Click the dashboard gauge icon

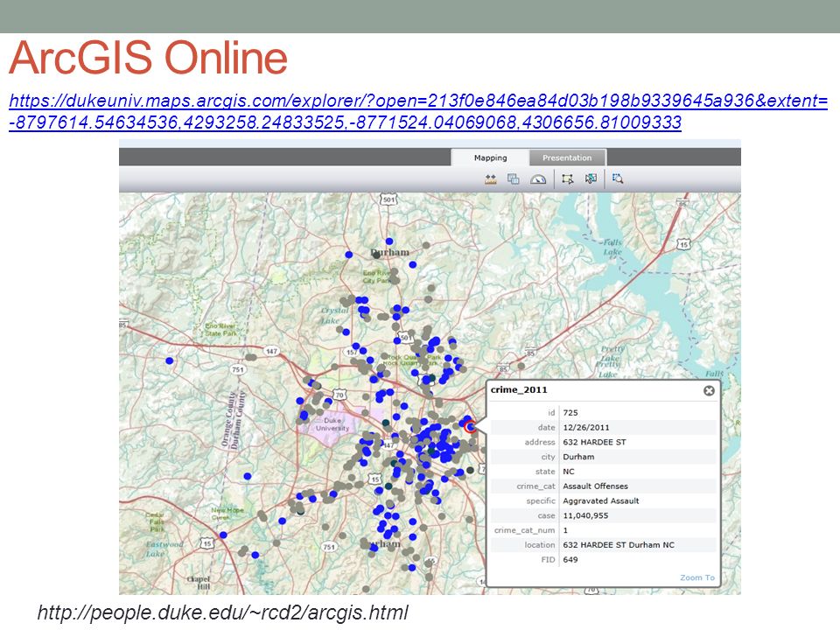[x=538, y=179]
